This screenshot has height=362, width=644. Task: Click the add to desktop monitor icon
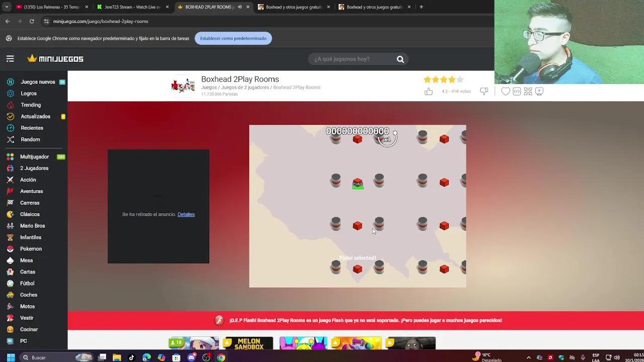[539, 91]
